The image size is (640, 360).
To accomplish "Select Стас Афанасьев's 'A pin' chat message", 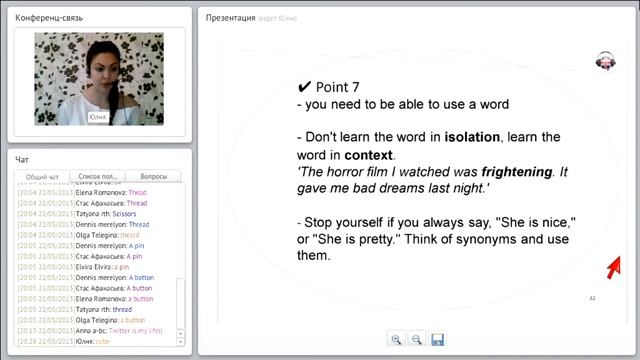I will [x=80, y=256].
